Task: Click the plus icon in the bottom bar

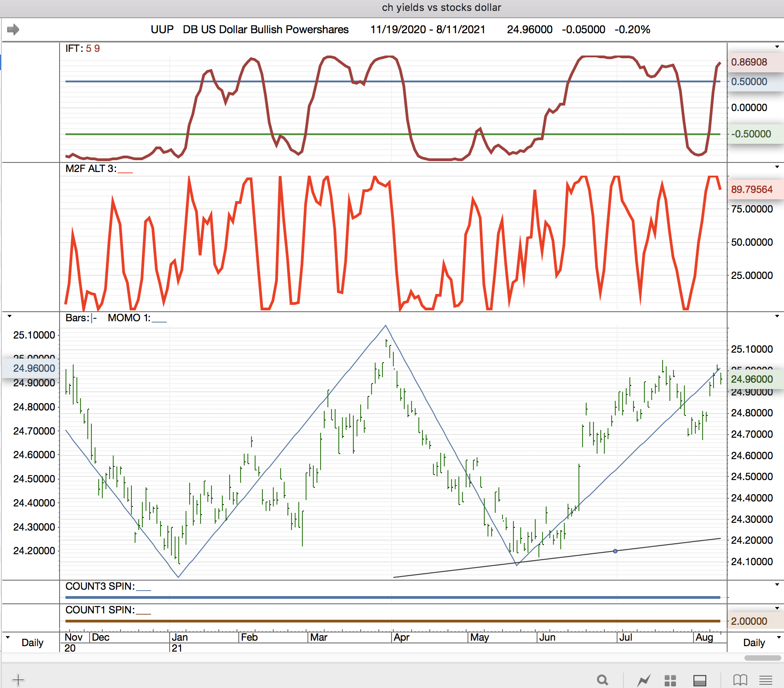Action: point(18,680)
